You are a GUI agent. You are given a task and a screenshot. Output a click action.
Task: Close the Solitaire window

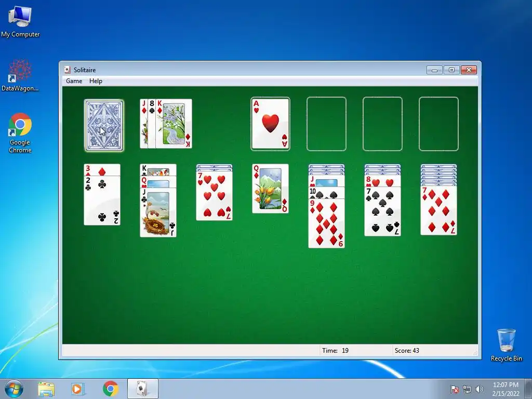coord(469,70)
